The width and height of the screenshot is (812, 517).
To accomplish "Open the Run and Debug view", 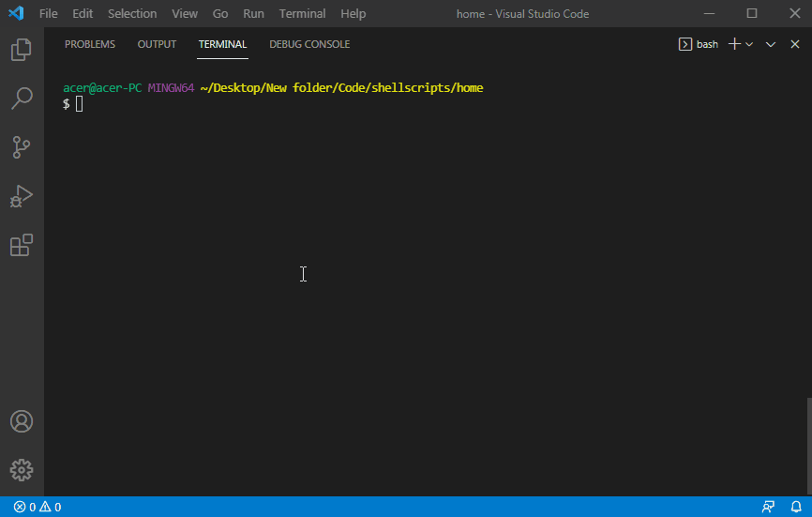I will click(22, 196).
